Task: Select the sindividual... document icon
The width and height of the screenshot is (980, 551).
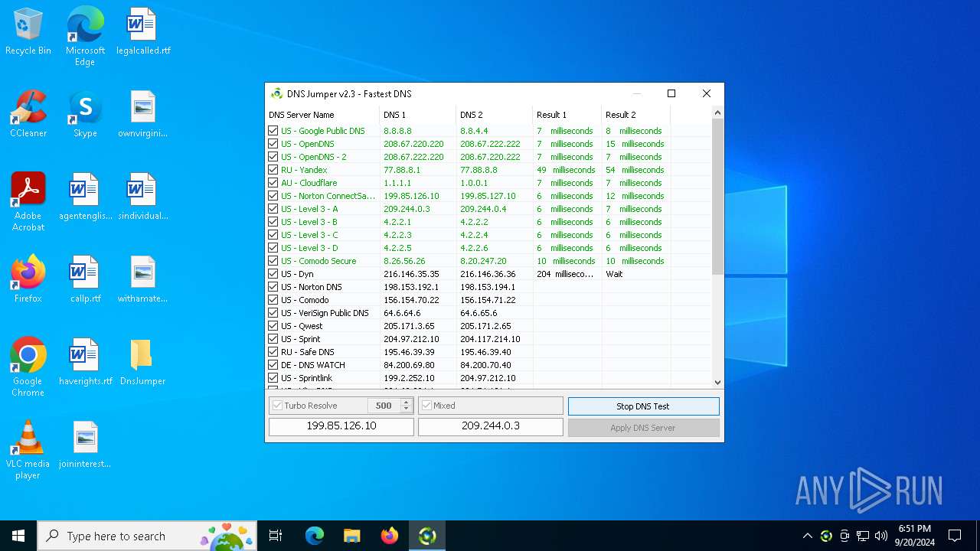Action: point(143,197)
